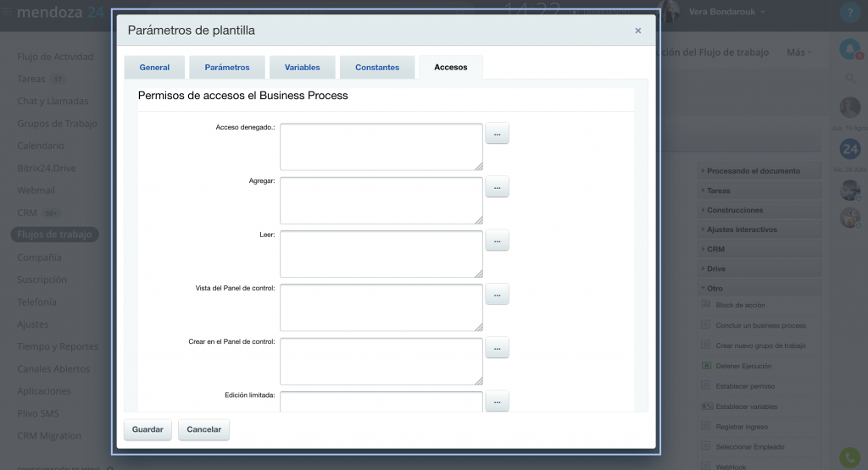This screenshot has height=470, width=868.
Task: Open Bitrix24.Drive
Action: (x=47, y=168)
